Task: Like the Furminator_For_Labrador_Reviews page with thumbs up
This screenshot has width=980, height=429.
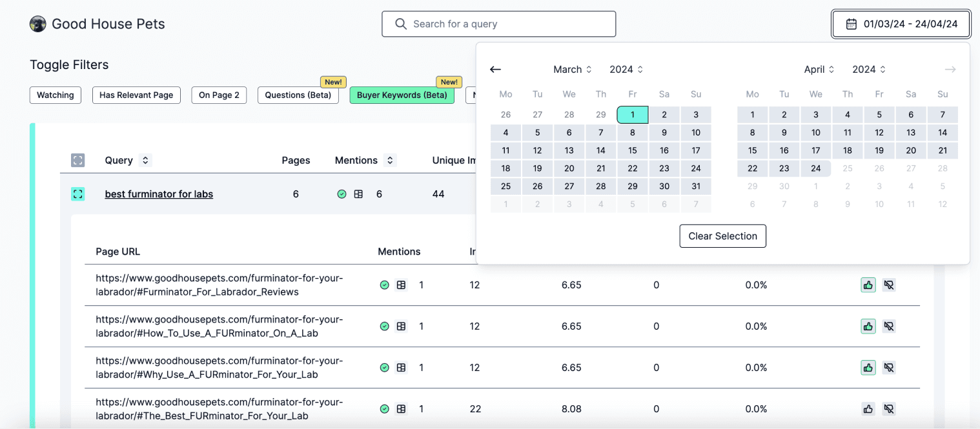Action: [868, 284]
